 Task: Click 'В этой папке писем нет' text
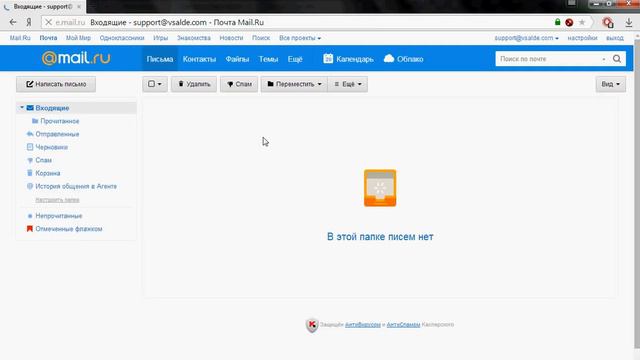click(x=380, y=236)
